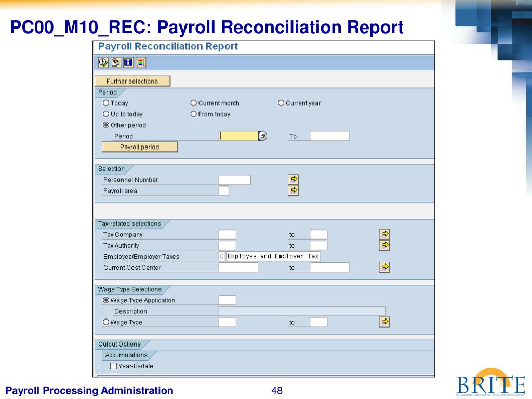
Task: Click the Current Cost Center to field
Action: (329, 268)
